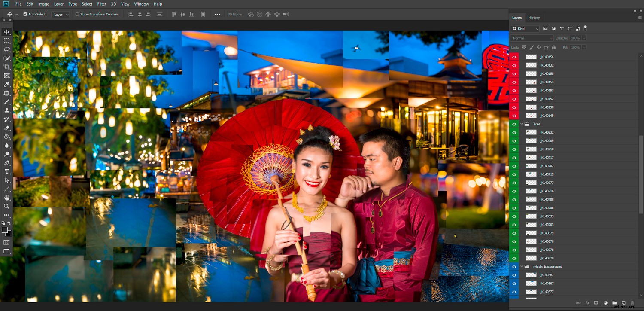Delete a layer using the trash icon
This screenshot has height=311, width=644.
[632, 303]
